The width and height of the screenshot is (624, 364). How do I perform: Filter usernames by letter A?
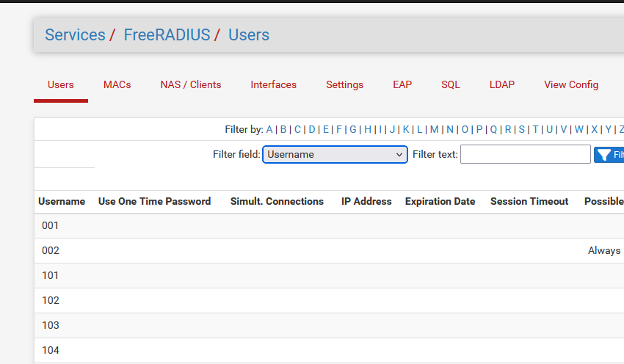tap(269, 130)
